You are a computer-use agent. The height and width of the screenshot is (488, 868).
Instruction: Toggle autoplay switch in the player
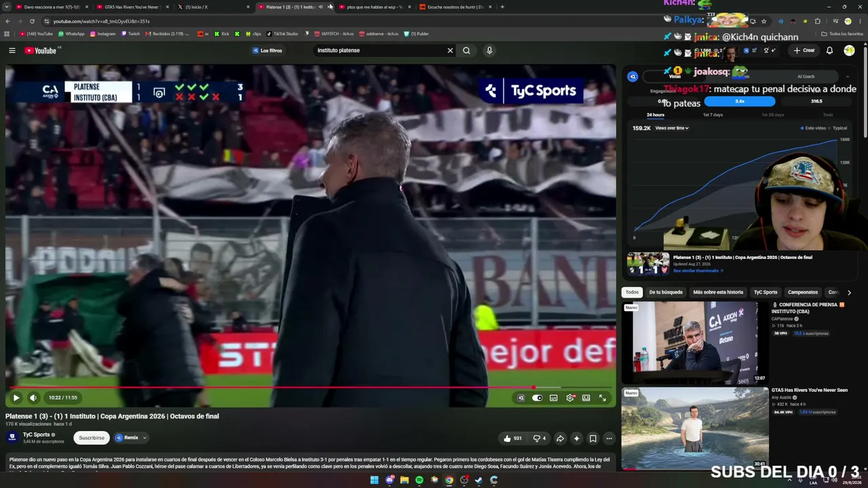point(537,398)
